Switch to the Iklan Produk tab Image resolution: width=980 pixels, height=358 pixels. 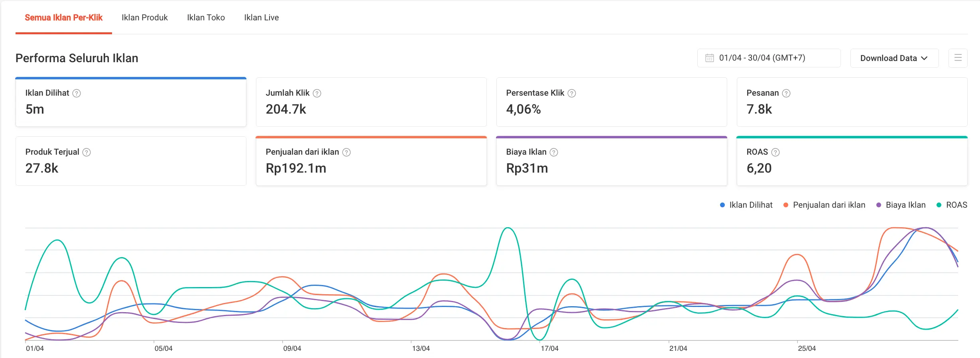pos(145,18)
